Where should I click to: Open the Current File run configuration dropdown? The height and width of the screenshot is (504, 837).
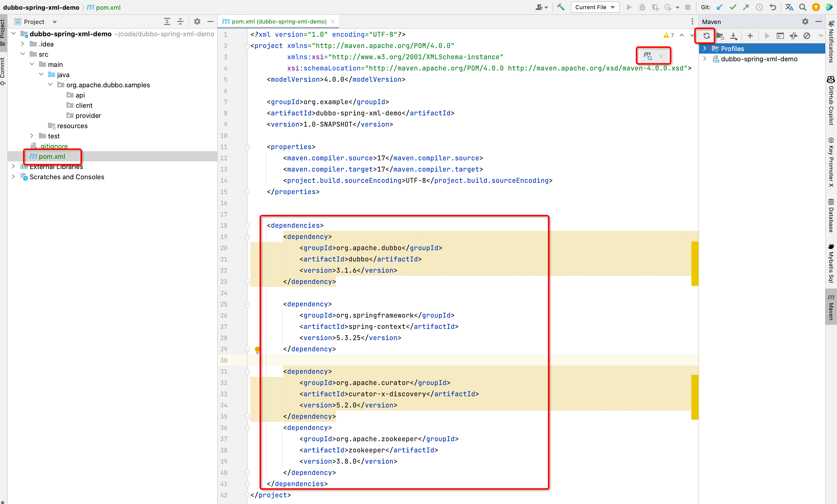pos(595,7)
